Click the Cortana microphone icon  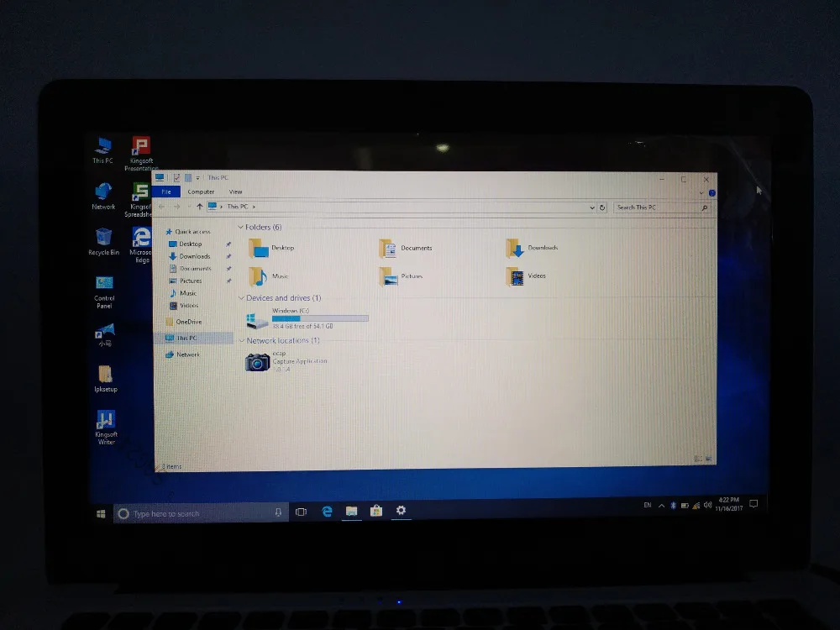(x=278, y=512)
